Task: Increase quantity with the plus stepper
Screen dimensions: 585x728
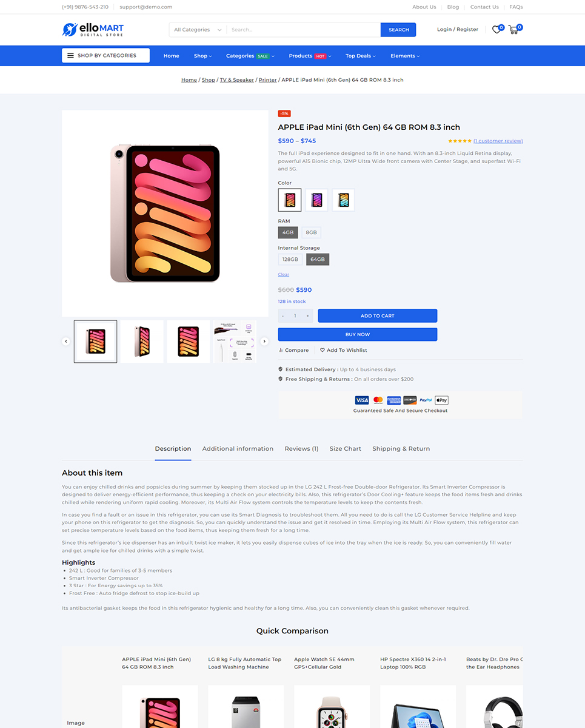Action: [x=307, y=315]
